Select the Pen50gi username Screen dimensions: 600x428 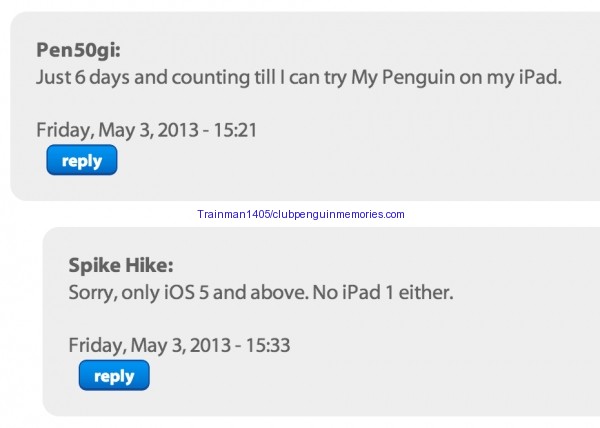[77, 51]
